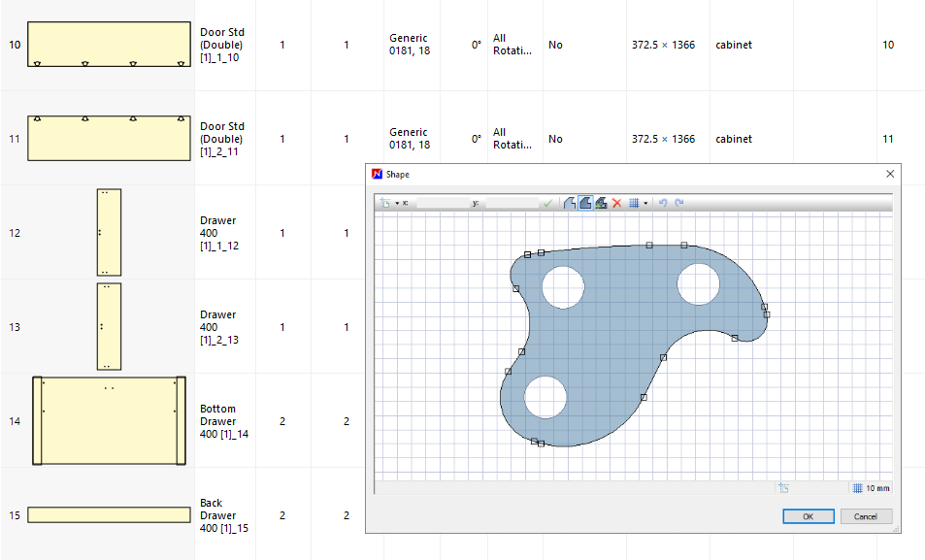This screenshot has width=925, height=560.
Task: Click 'Generic 0181, 18' material in row 10
Action: [410, 45]
